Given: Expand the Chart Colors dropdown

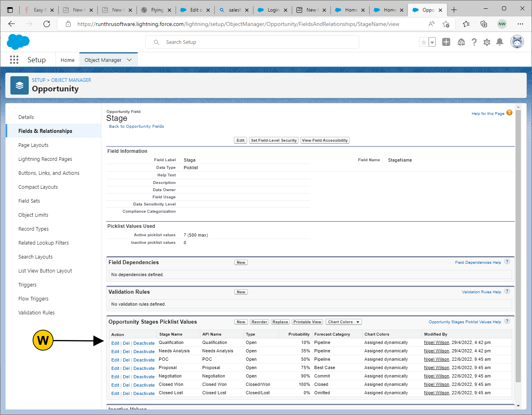Looking at the screenshot, I should (x=344, y=322).
